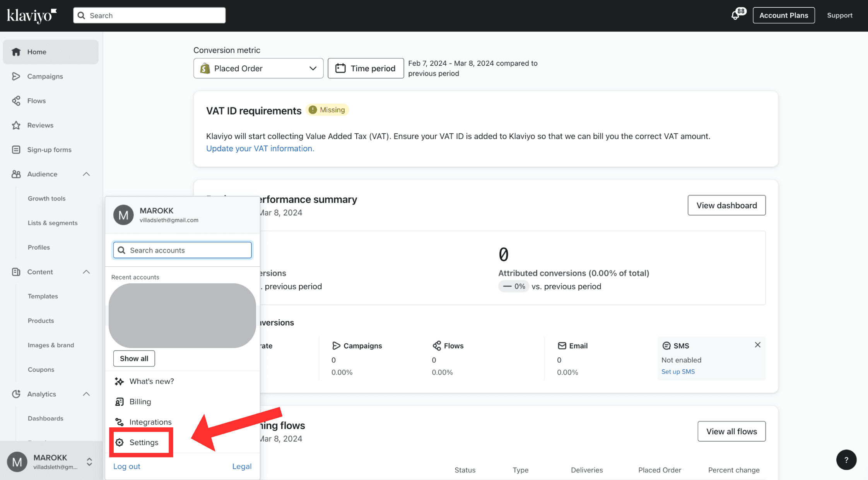Click the Home house icon
868x480 pixels.
pyautogui.click(x=16, y=52)
